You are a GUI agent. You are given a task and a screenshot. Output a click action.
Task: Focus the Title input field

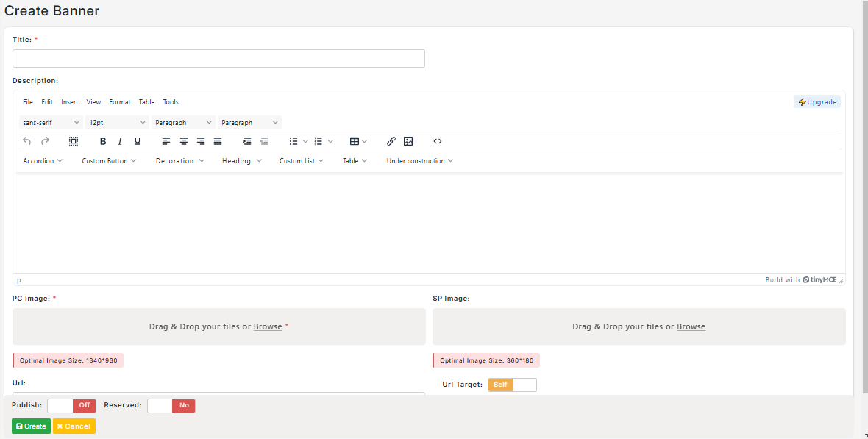218,59
